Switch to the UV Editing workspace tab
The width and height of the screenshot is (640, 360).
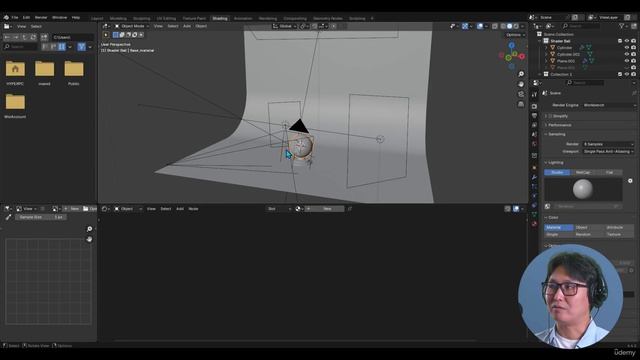[x=166, y=18]
